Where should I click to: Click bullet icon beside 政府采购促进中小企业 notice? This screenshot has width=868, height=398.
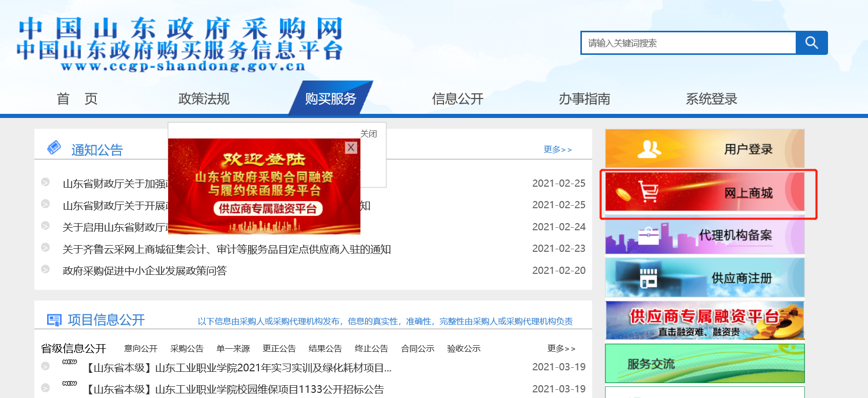click(45, 269)
